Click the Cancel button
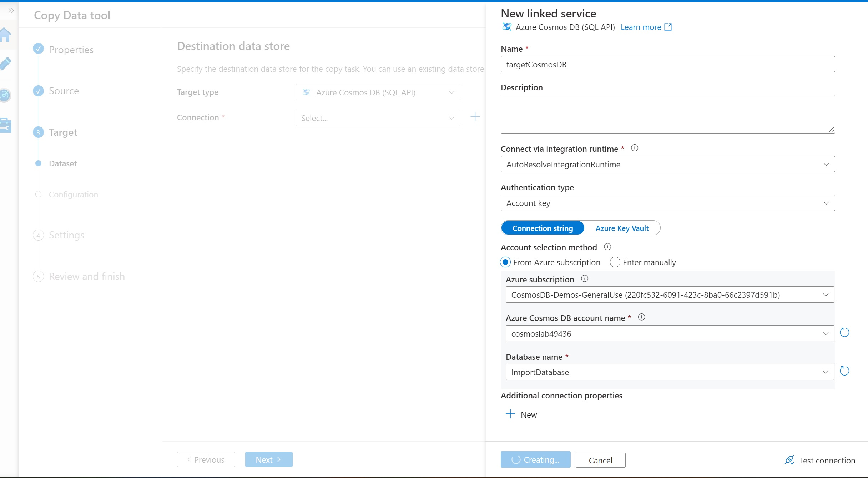Image resolution: width=868 pixels, height=478 pixels. (600, 460)
